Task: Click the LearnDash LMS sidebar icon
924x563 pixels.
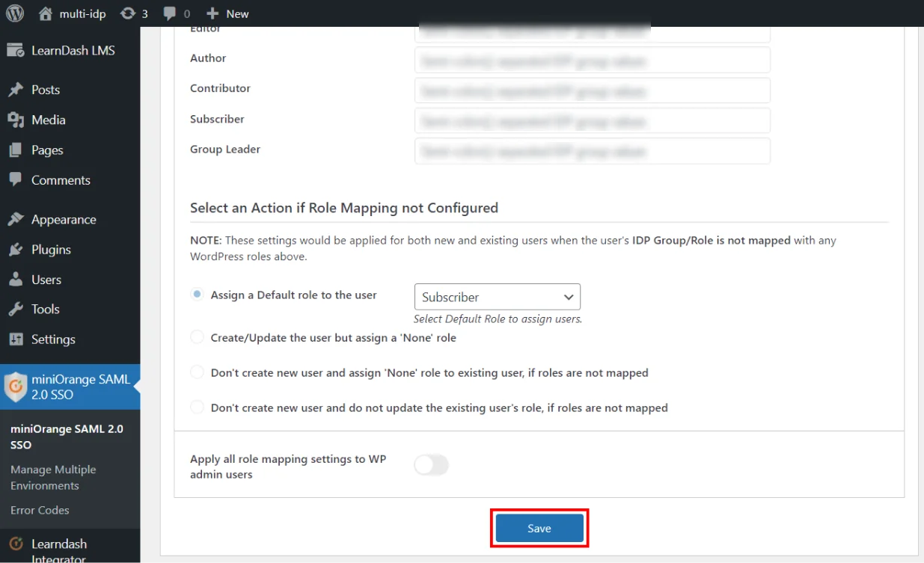Action: click(16, 51)
